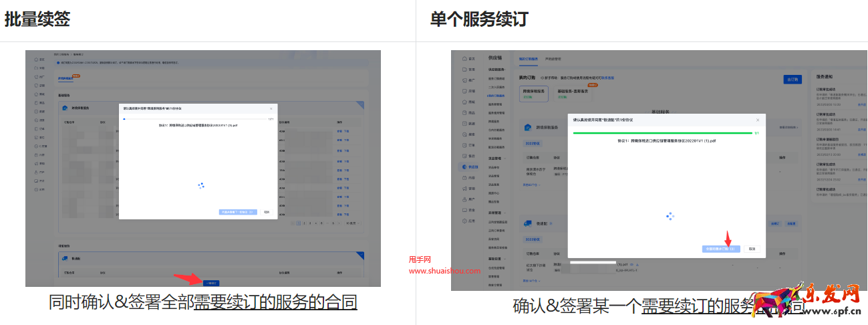Open 数据 in right screenshot's sidebar
The height and width of the screenshot is (325, 868).
click(x=468, y=124)
